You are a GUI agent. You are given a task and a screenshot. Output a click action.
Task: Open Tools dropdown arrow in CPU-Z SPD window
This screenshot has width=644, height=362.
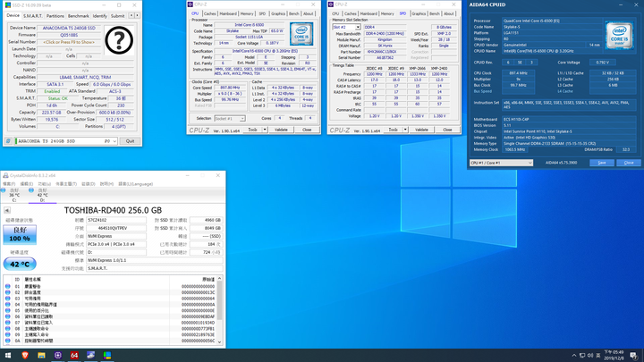[x=405, y=130]
